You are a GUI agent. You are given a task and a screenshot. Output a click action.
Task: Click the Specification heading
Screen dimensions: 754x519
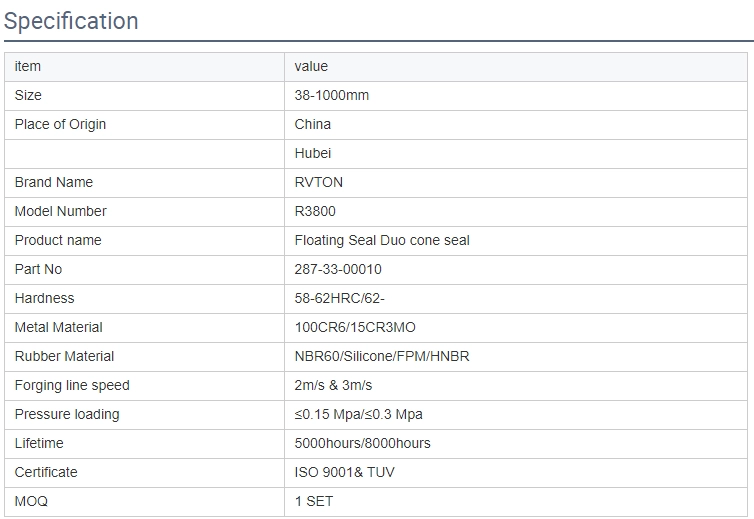pos(71,21)
